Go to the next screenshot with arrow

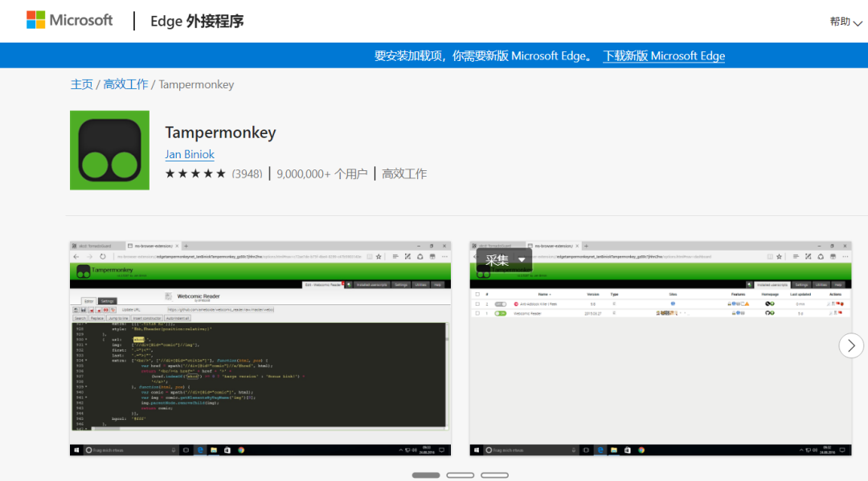851,346
